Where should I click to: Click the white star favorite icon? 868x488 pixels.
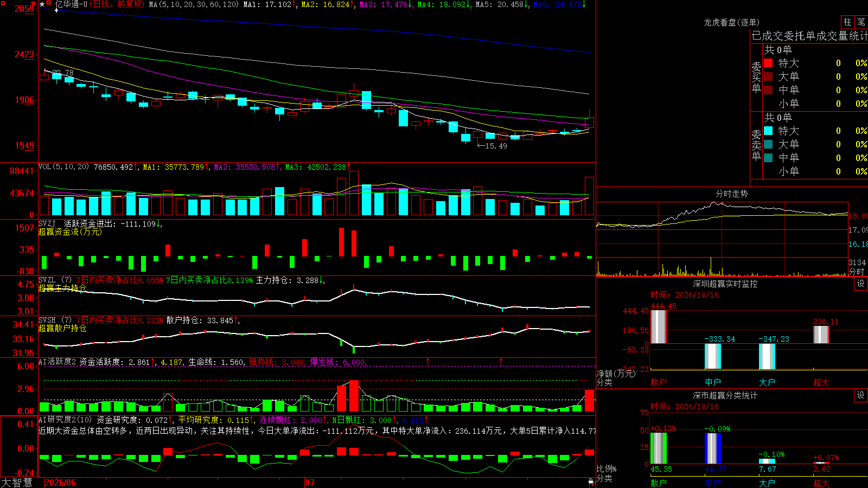point(42,4)
